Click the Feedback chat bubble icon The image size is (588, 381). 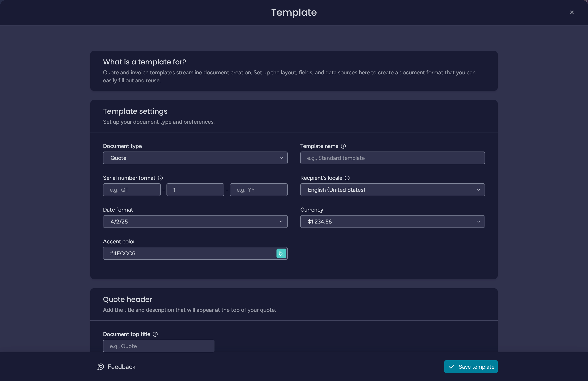coord(101,367)
